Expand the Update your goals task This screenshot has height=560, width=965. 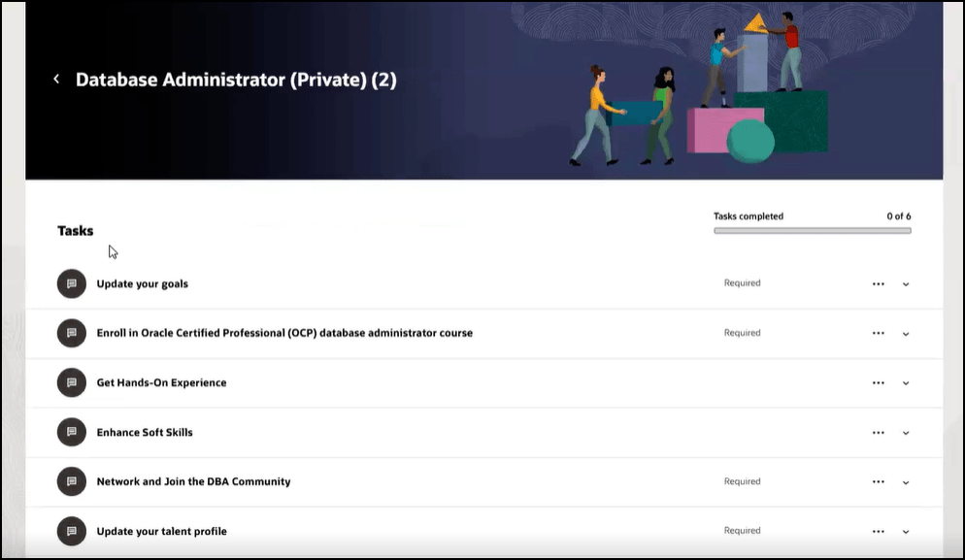[x=906, y=284]
